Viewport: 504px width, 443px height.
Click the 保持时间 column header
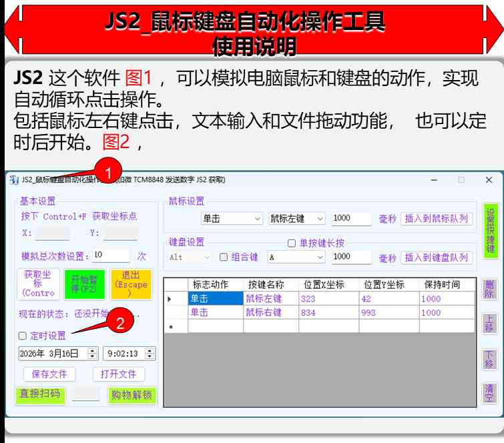coord(447,285)
